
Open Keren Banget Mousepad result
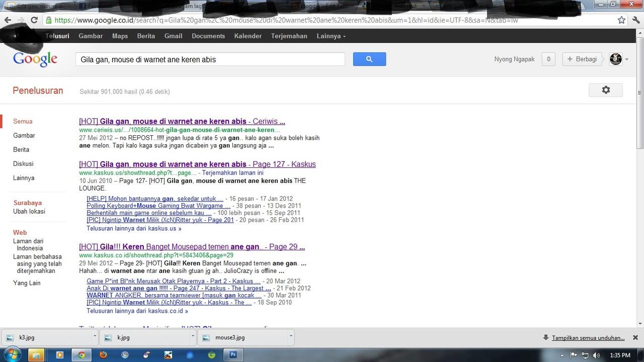tap(192, 247)
